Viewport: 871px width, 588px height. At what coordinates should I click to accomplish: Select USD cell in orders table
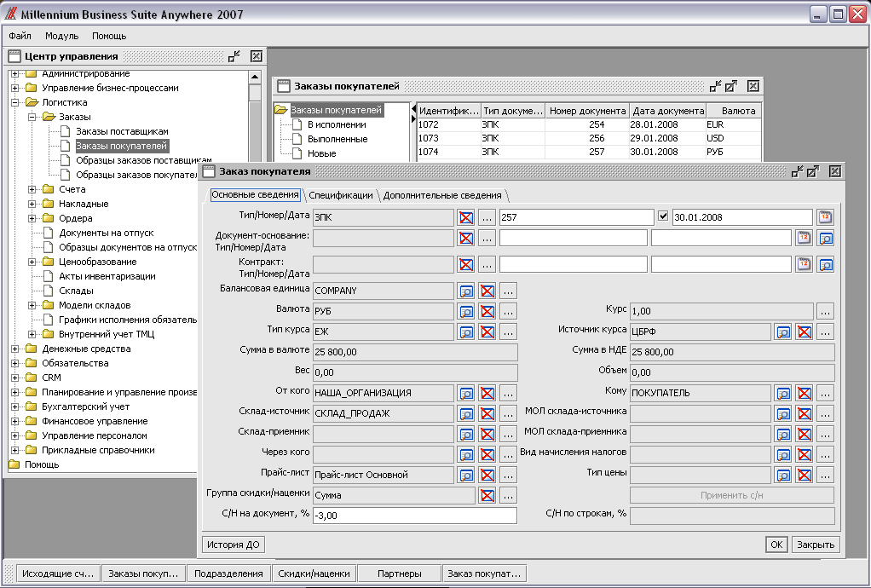(733, 138)
